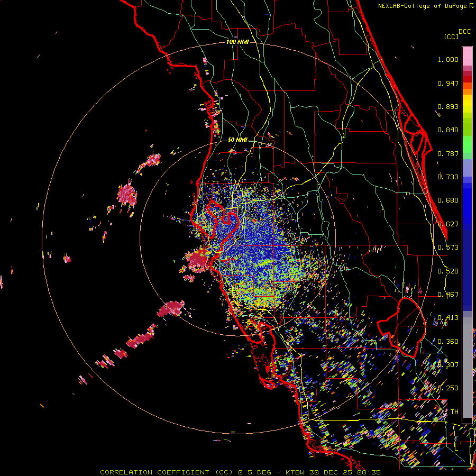
Task: Select the 0.947 scale value
Action: coord(448,83)
